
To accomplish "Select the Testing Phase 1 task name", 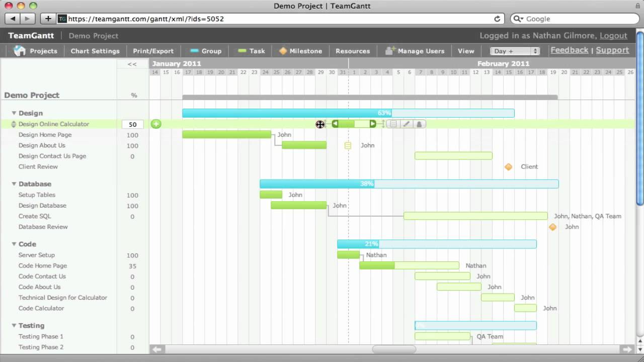I will pos(41,336).
